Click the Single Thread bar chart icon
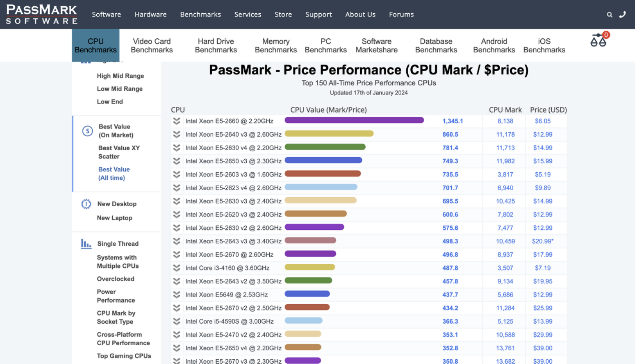635x364 pixels. click(x=86, y=243)
